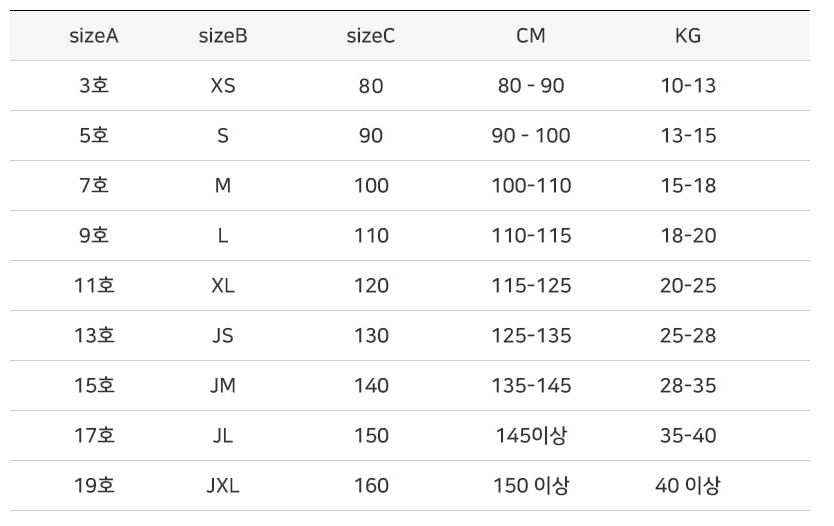Select the JXL size cell
834x526 pixels.
point(223,487)
